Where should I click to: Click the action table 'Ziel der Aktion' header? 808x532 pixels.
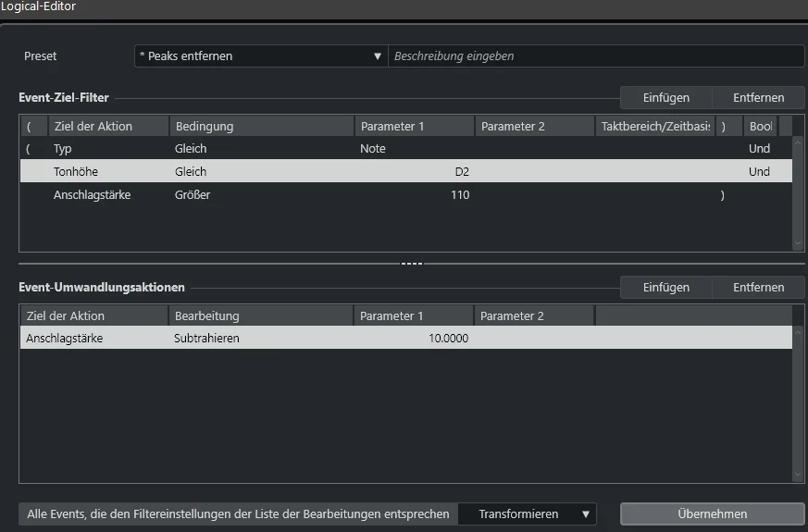point(93,315)
